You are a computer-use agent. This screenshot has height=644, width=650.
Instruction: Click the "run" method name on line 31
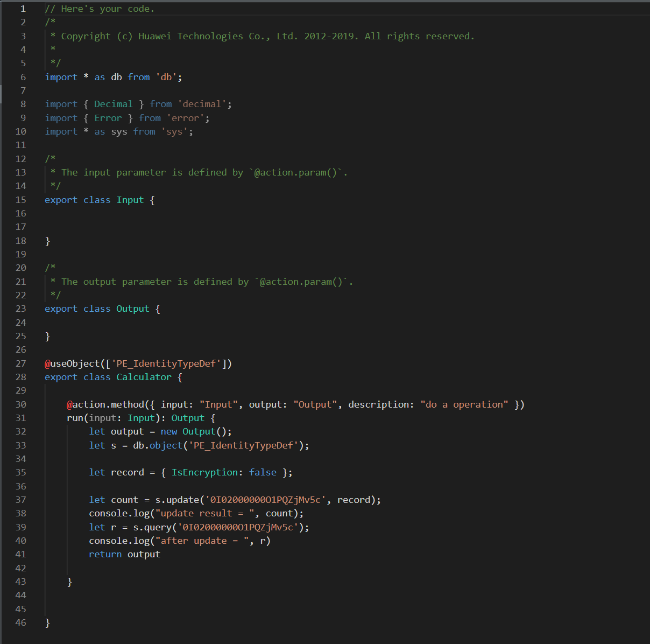coord(75,418)
